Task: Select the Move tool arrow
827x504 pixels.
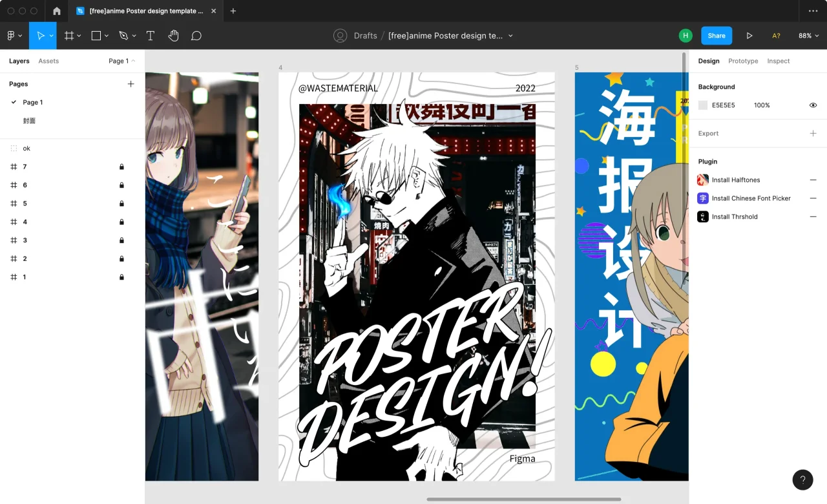Action: point(40,36)
